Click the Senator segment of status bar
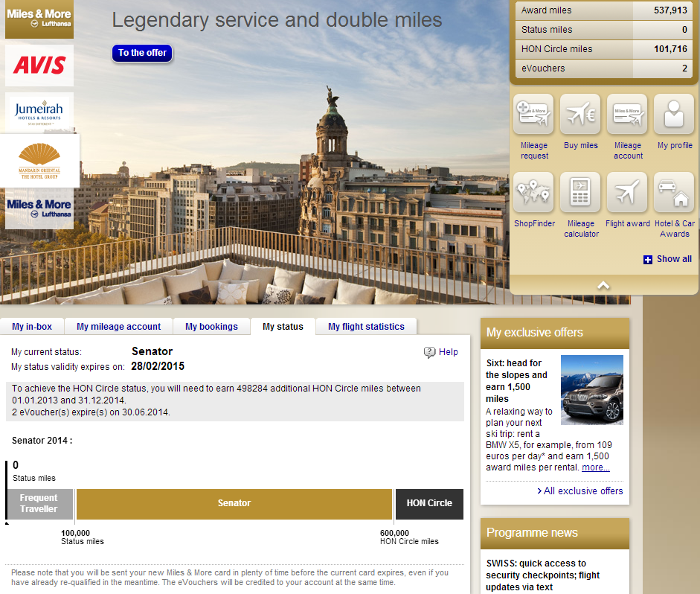The width and height of the screenshot is (700, 594). tap(234, 504)
